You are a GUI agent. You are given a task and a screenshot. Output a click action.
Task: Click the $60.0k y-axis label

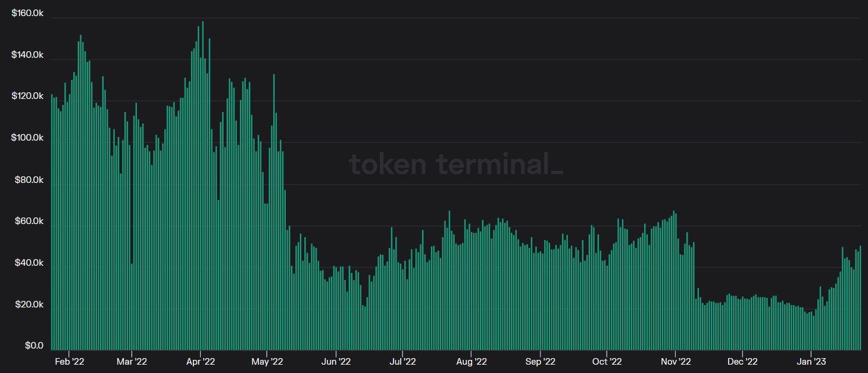click(29, 221)
